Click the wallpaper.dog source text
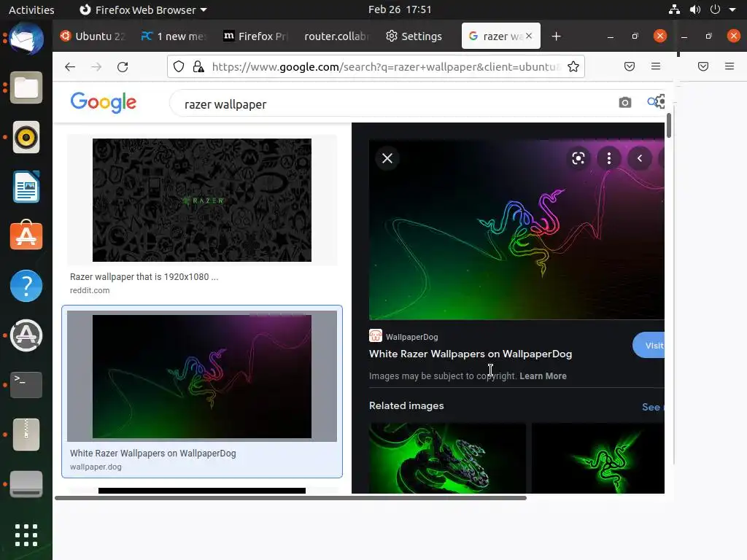This screenshot has width=747, height=560. [96, 467]
